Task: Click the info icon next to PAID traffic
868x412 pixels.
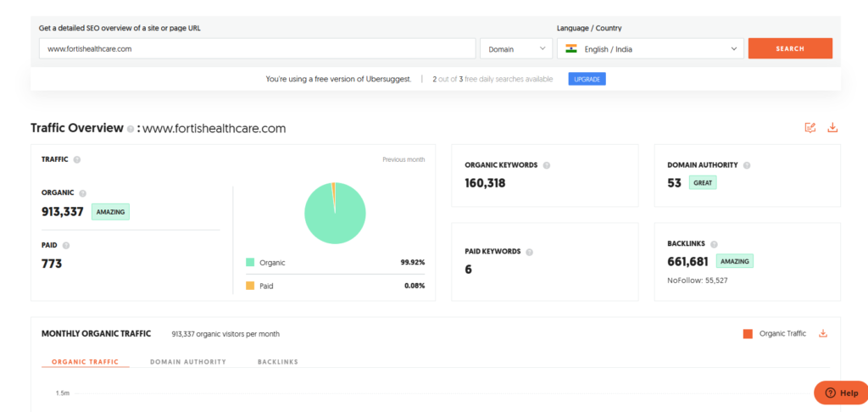Action: coord(66,245)
